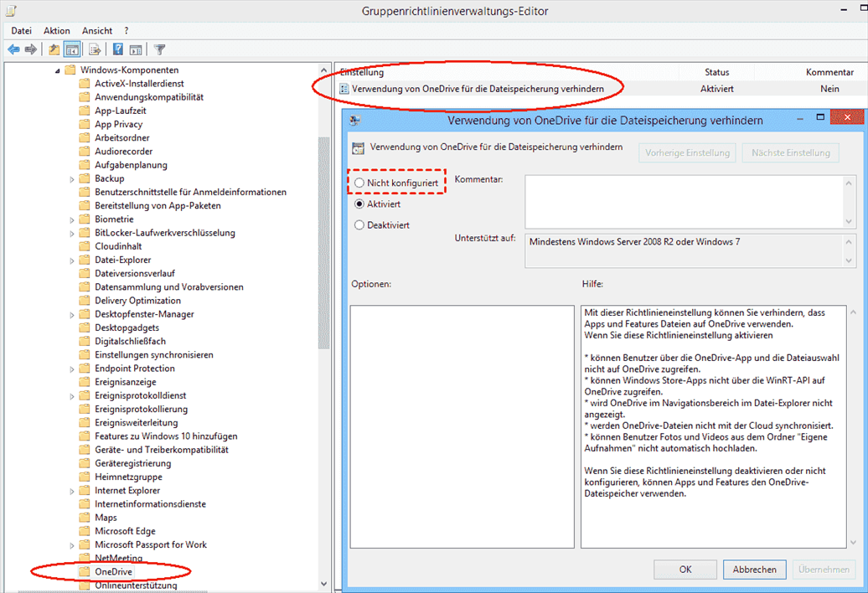Click the tree pane scrollbar thumb

pyautogui.click(x=324, y=242)
